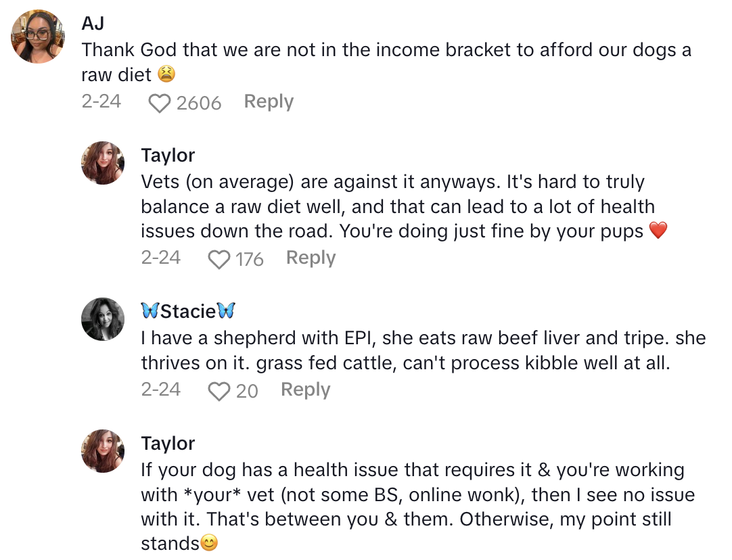732x560 pixels.
Task: Heart Stacie's reply about her shepherd
Action: pyautogui.click(x=219, y=392)
